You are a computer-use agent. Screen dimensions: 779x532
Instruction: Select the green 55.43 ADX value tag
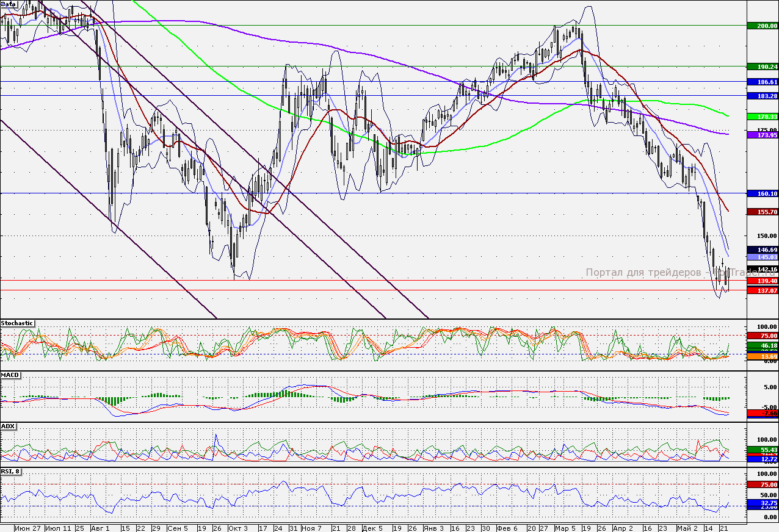pyautogui.click(x=763, y=450)
